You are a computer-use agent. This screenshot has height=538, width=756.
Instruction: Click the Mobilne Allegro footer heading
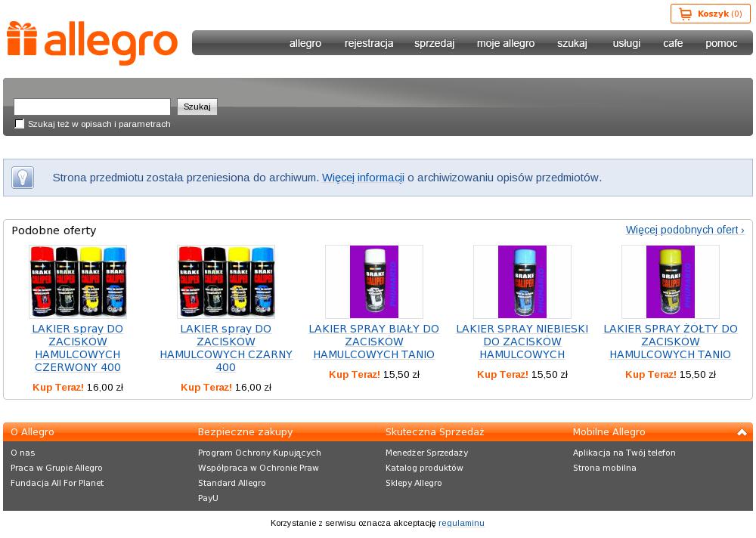click(x=609, y=432)
